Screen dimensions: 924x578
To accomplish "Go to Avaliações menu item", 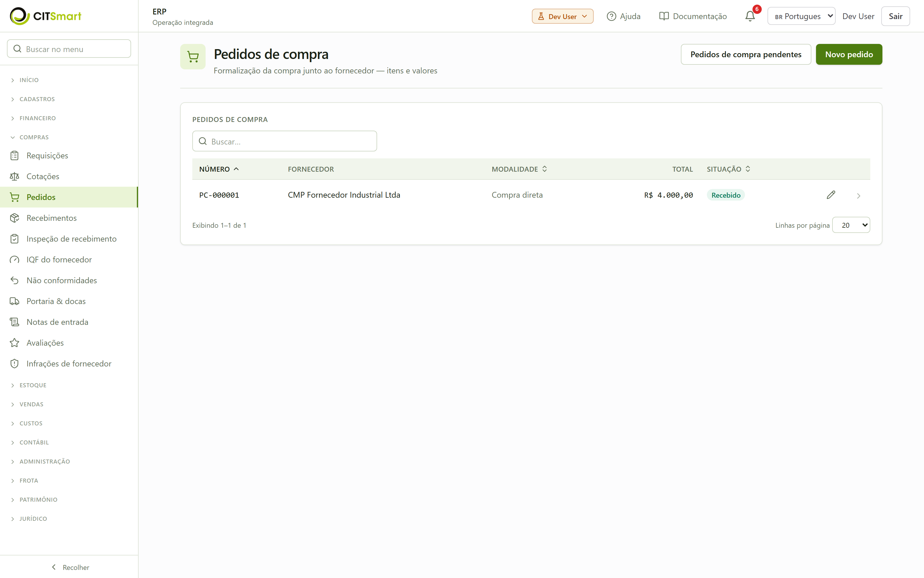I will point(69,343).
